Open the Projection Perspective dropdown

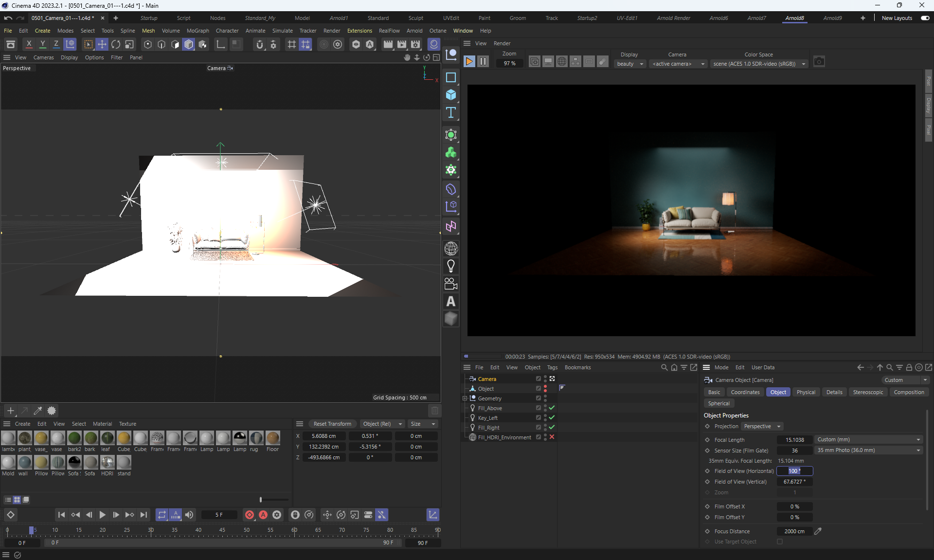click(762, 426)
